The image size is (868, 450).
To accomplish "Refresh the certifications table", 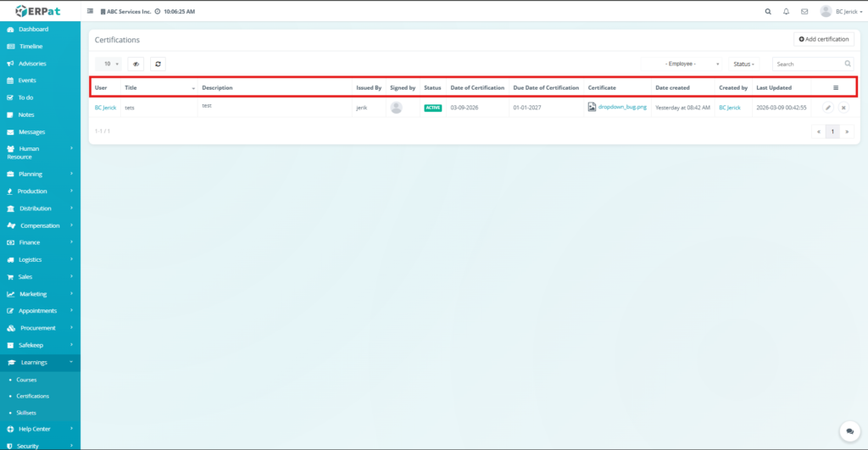I will tap(158, 64).
